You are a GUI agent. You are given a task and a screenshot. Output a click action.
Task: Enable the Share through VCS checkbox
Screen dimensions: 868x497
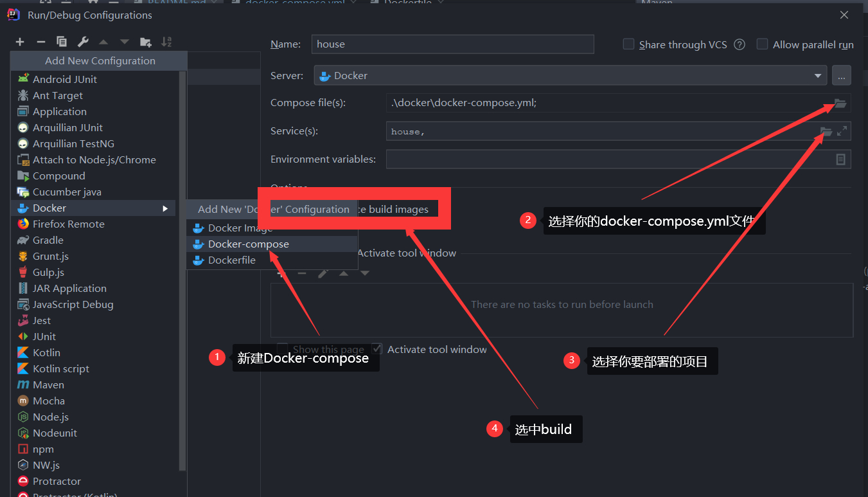[629, 44]
